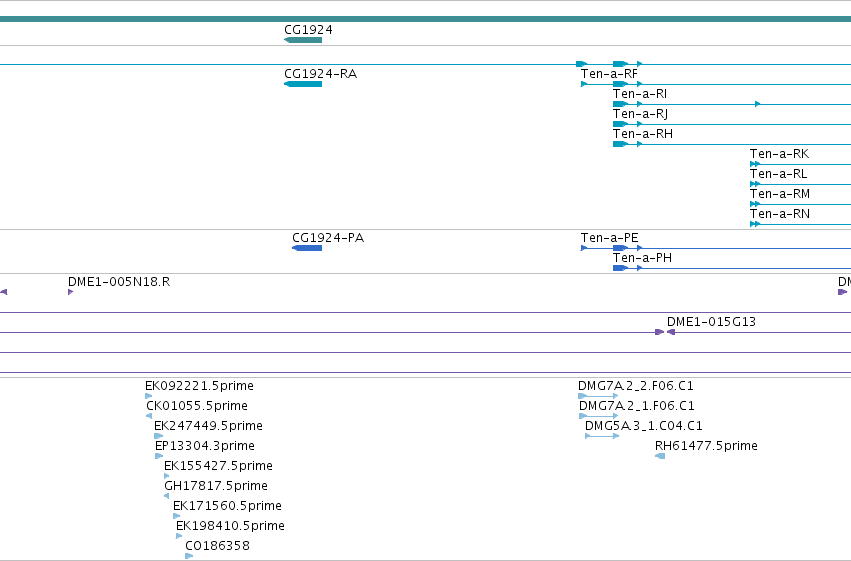Click the DMG7A.2_2.F06.C1 feature glyph

(598, 396)
